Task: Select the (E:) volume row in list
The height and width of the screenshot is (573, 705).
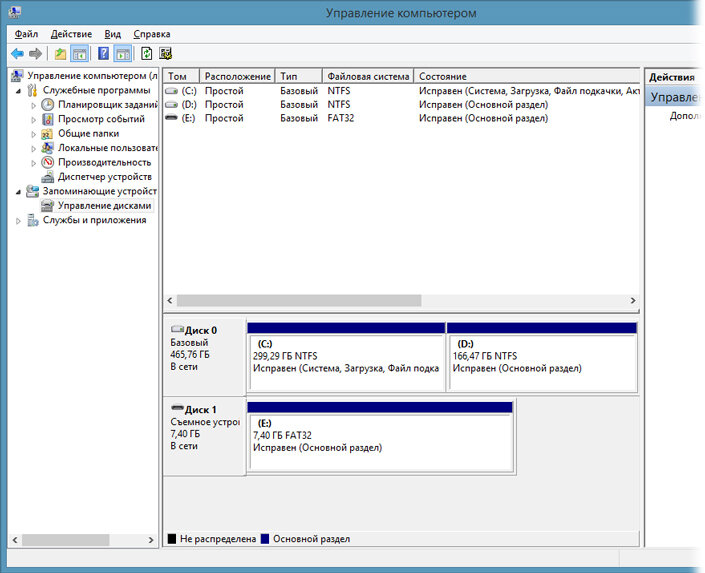Action: click(401, 118)
